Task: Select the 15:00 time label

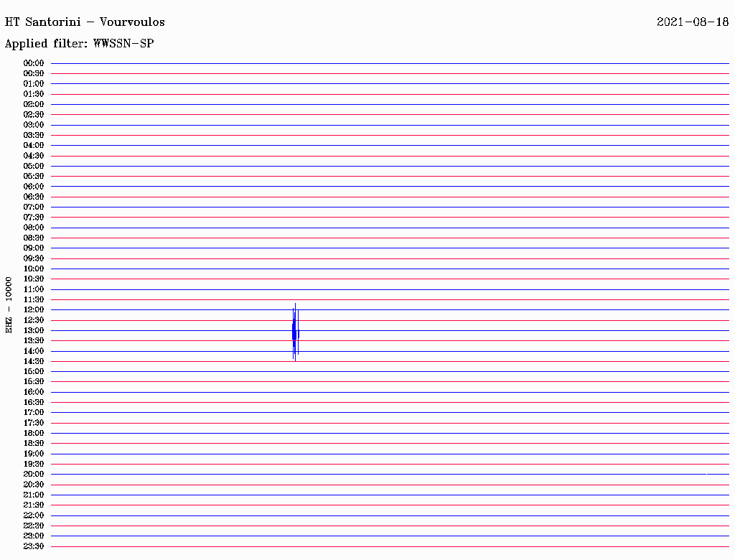Action: [34, 371]
